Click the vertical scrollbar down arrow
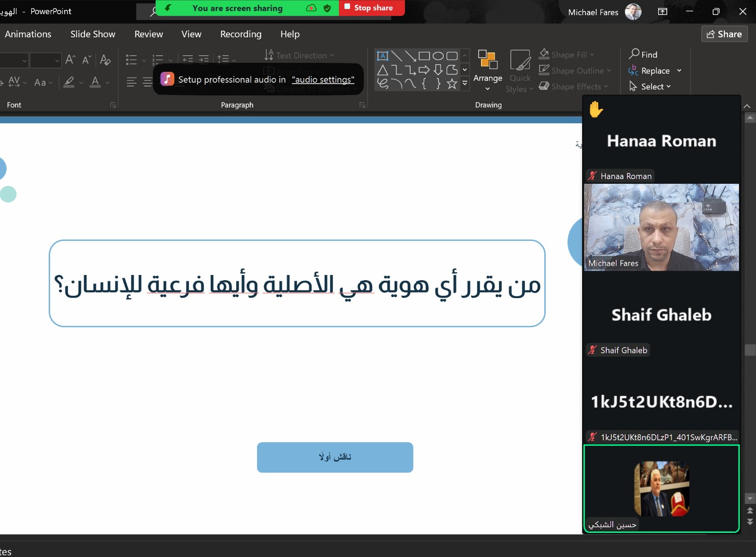The height and width of the screenshot is (557, 756). [750, 498]
